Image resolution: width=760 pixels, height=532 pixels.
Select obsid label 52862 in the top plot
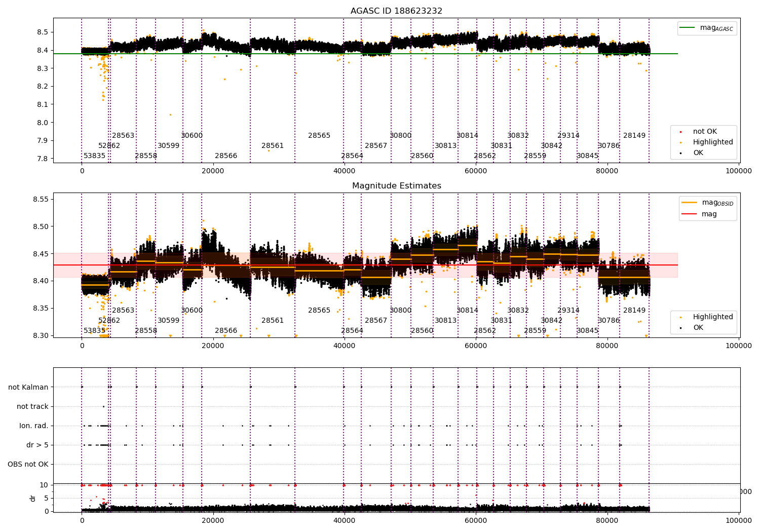[109, 146]
